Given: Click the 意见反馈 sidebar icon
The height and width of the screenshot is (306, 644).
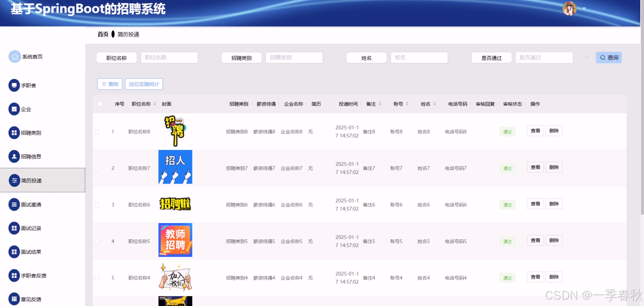Looking at the screenshot, I should tap(14, 299).
